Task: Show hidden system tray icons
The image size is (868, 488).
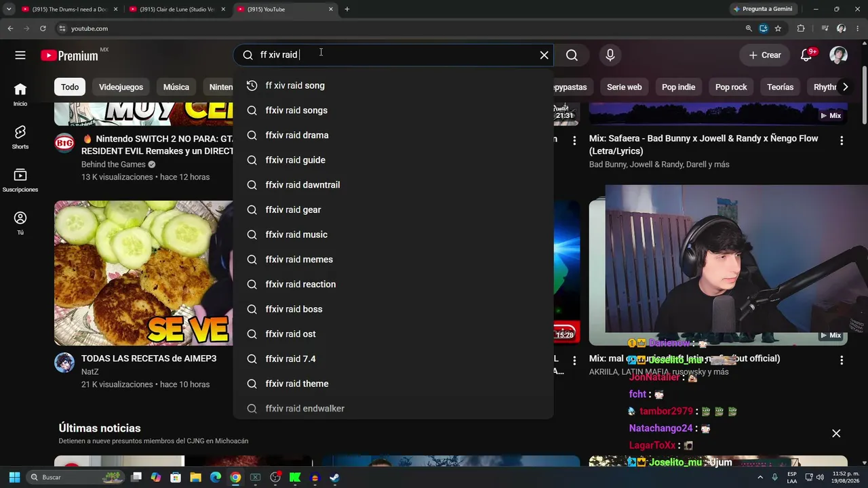Action: [759, 477]
